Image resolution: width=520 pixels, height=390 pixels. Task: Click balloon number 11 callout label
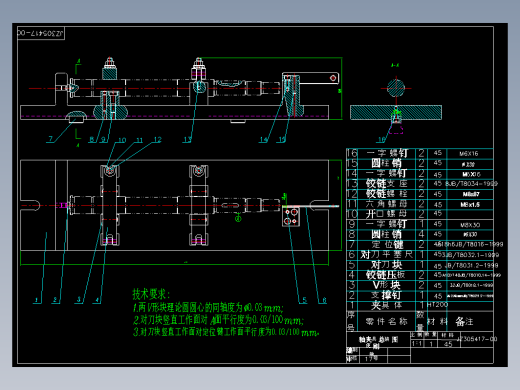coord(139,140)
